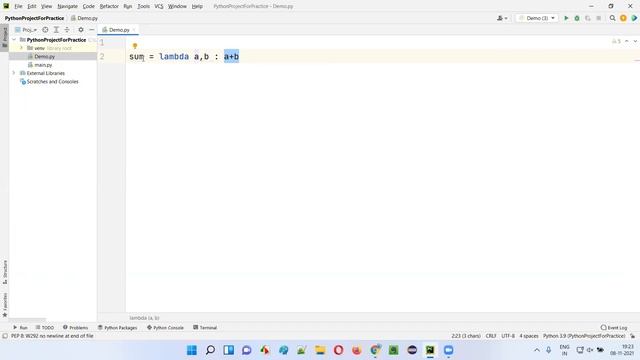This screenshot has height=360, width=640.
Task: Open the File menu
Action: 18,6
